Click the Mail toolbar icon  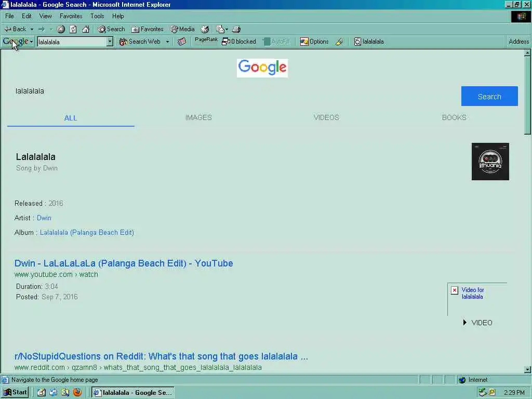tap(220, 29)
